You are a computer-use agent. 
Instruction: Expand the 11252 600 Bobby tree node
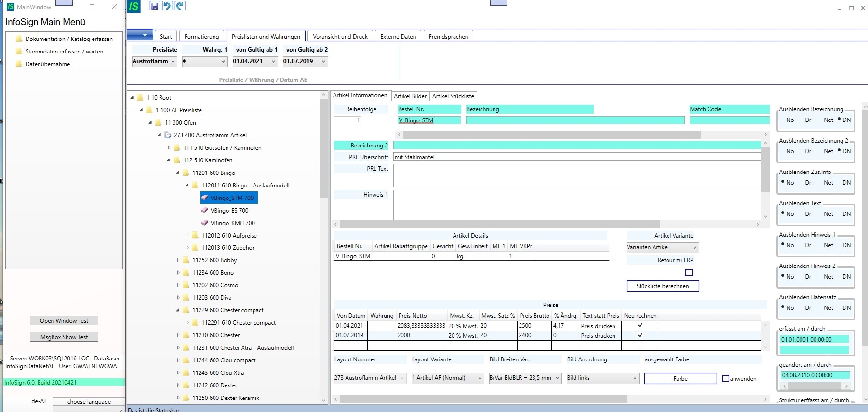[x=178, y=260]
